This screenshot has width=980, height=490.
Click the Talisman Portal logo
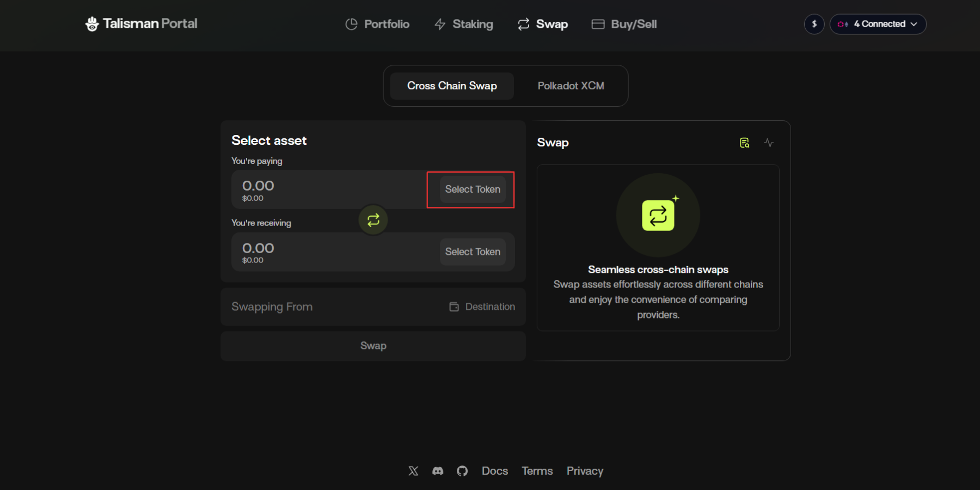(x=142, y=24)
